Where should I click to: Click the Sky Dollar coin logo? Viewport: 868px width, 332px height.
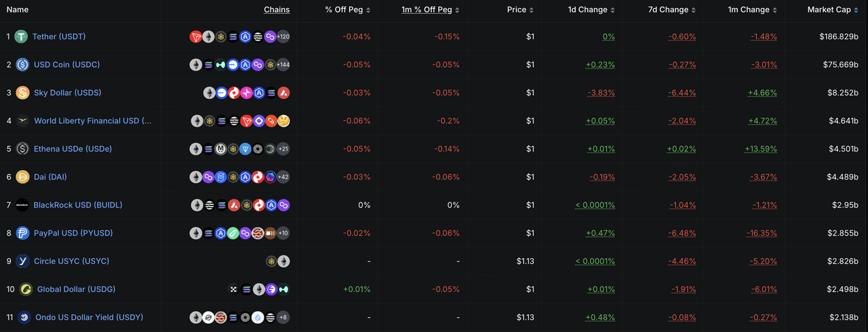(22, 93)
